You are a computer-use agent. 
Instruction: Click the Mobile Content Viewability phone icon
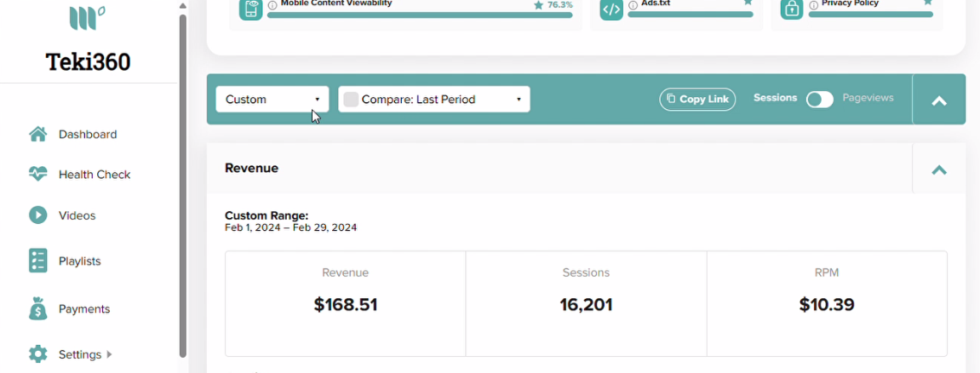[x=250, y=9]
